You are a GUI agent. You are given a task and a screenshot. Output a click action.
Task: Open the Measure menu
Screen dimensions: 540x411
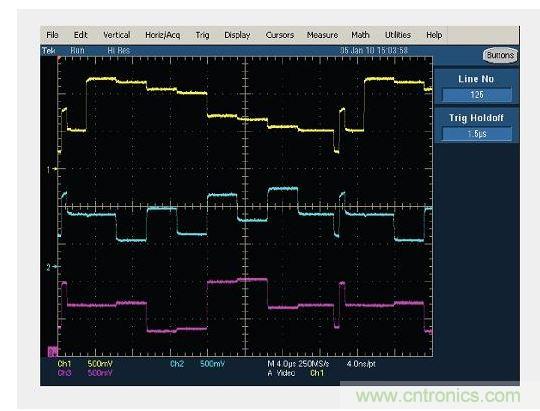point(322,35)
